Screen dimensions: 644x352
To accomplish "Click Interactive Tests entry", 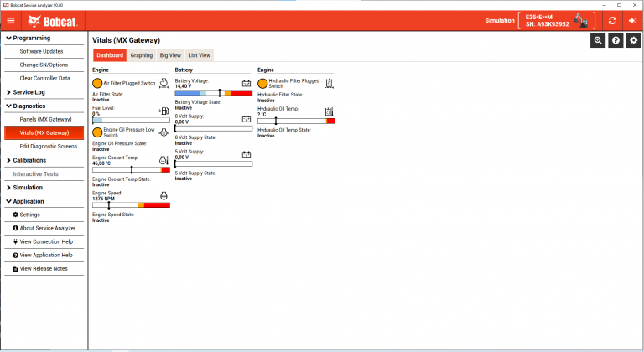I will tap(35, 174).
